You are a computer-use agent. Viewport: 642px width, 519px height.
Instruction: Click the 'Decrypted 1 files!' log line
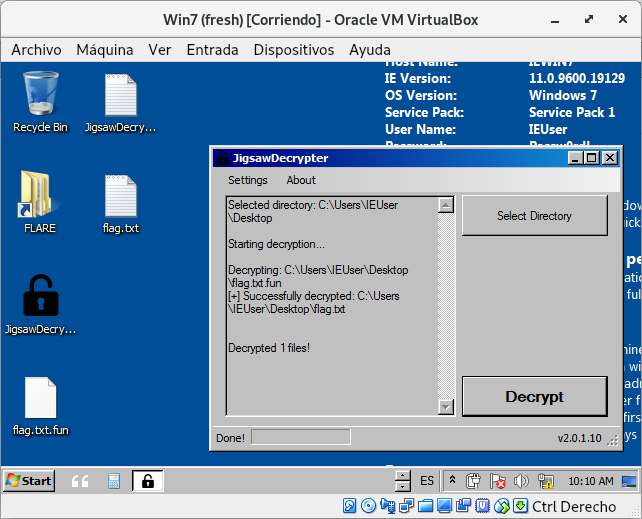pos(269,348)
